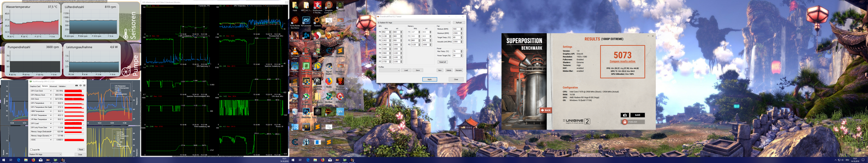Open the Factorio desktop icon

tap(317, 22)
